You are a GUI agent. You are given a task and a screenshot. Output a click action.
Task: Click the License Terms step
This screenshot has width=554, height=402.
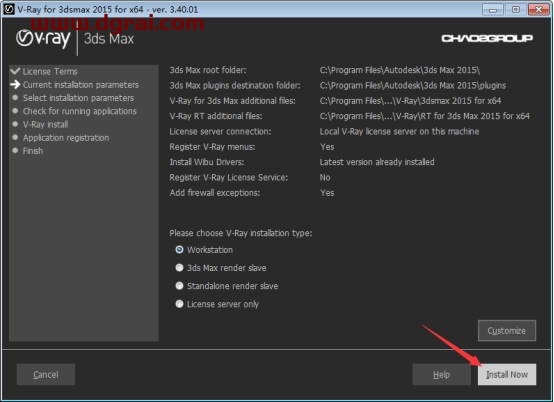(50, 71)
